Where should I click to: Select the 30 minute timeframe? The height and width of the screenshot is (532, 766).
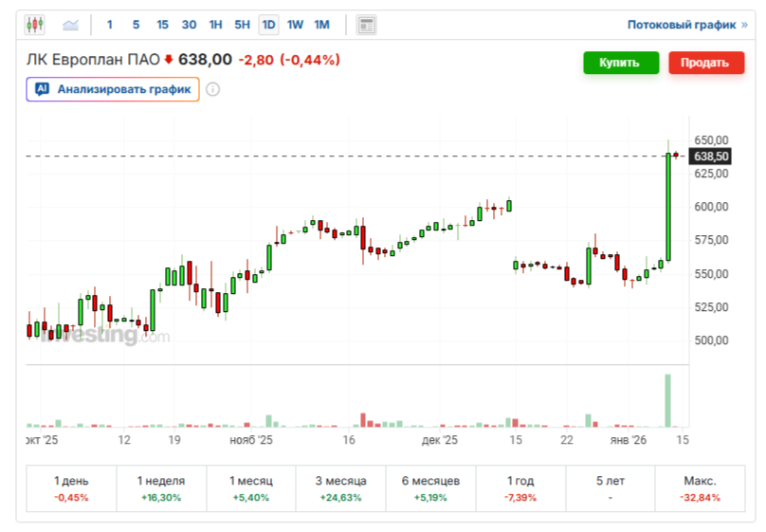[189, 25]
